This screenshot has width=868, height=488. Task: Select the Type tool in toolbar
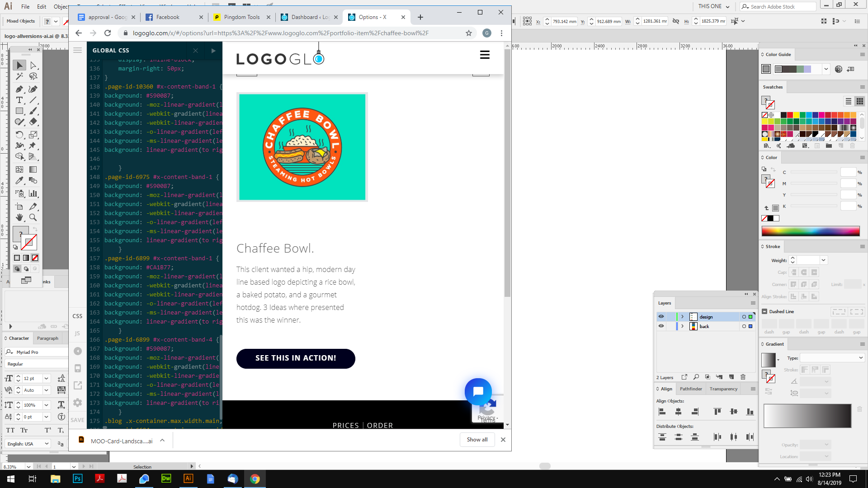19,100
